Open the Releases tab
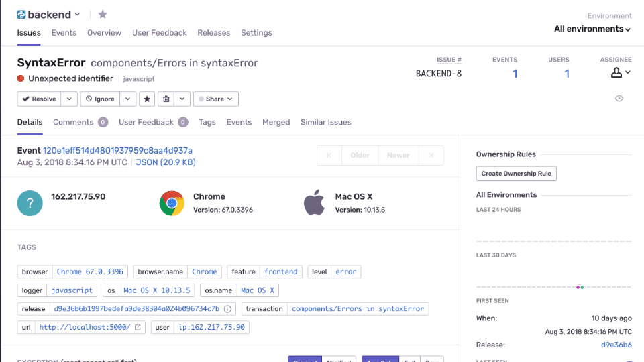This screenshot has height=362, width=644. pyautogui.click(x=213, y=33)
